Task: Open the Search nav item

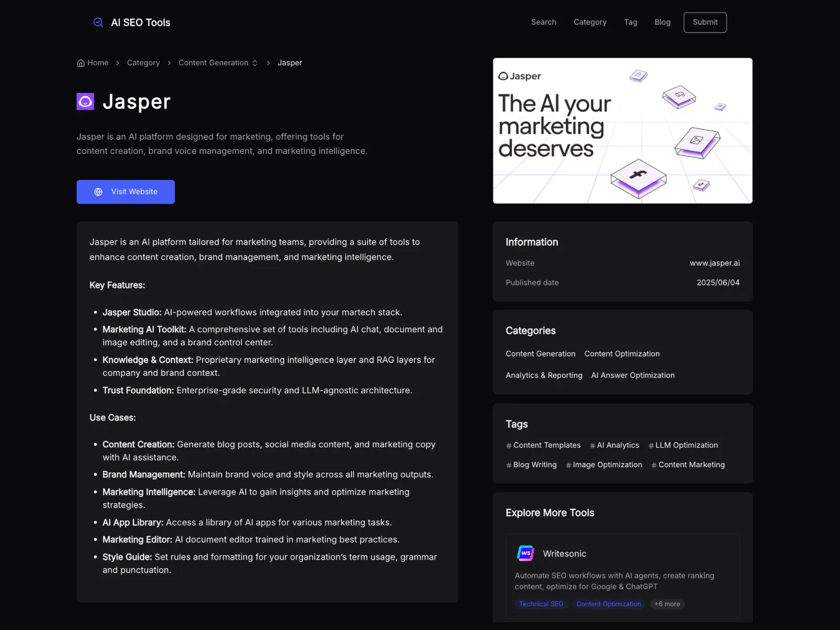Action: coord(543,22)
